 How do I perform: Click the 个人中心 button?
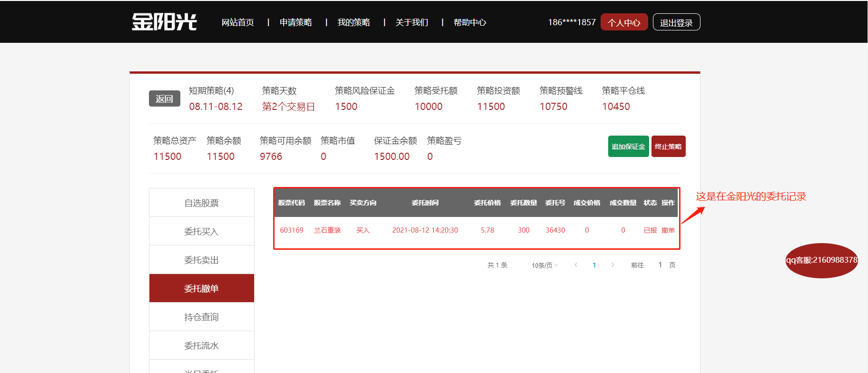pos(624,22)
